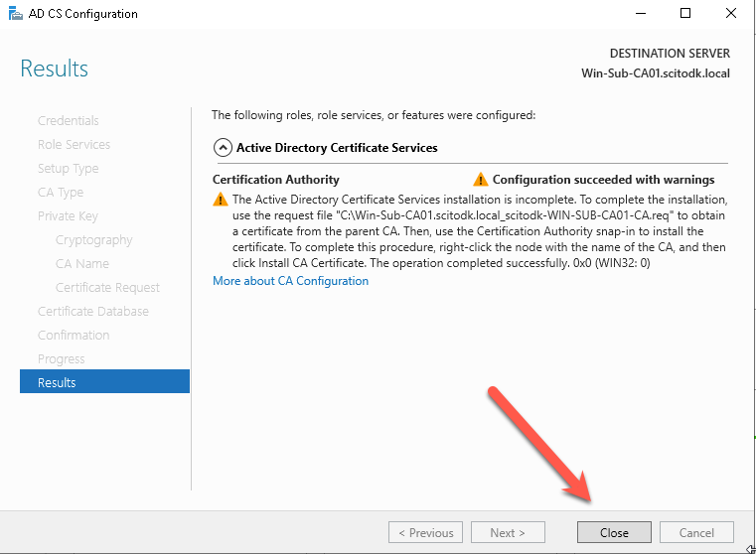Click the Close button in the wizard
The width and height of the screenshot is (756, 554).
click(x=614, y=532)
